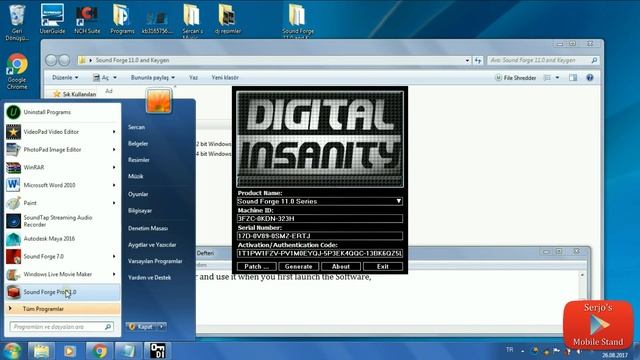Expand the VideoPad Video Editor submenu arrow

point(114,132)
